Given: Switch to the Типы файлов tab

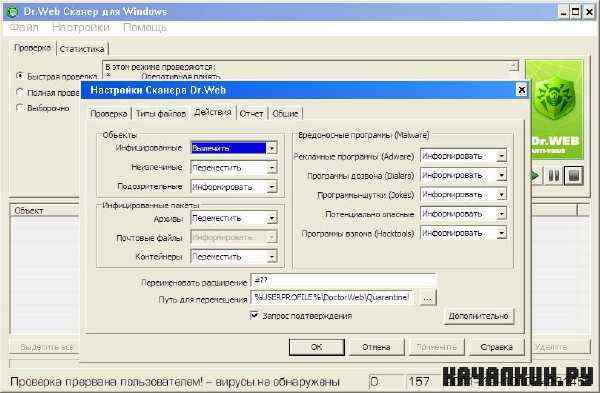Looking at the screenshot, I should click(x=161, y=114).
